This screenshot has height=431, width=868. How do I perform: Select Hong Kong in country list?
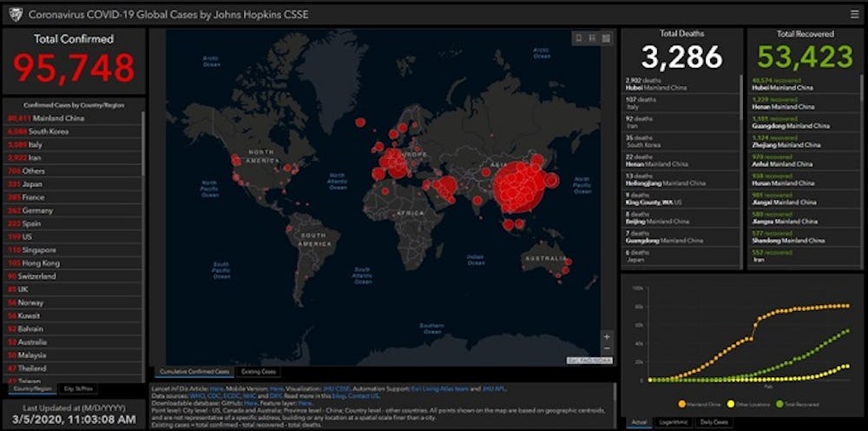tap(73, 263)
